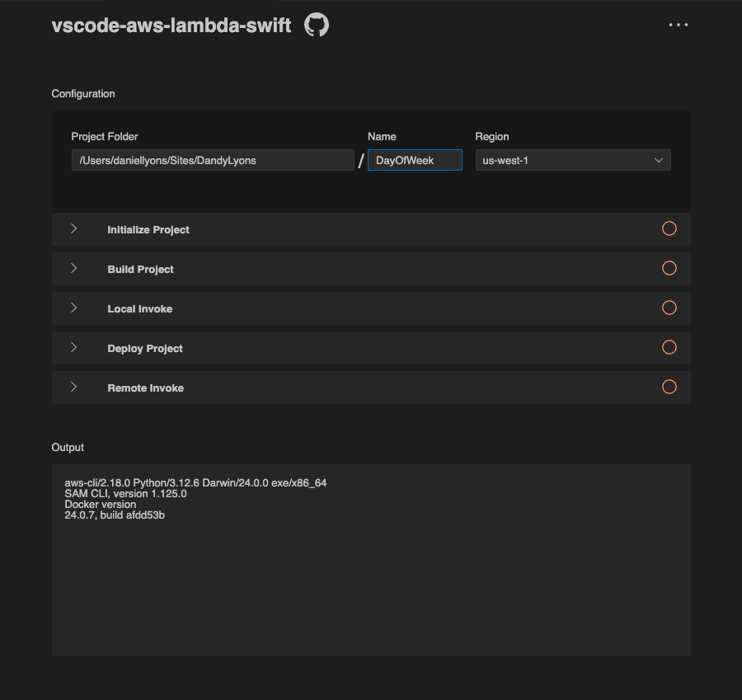Expand the Build Project chevron
The width and height of the screenshot is (742, 700).
tap(74, 268)
